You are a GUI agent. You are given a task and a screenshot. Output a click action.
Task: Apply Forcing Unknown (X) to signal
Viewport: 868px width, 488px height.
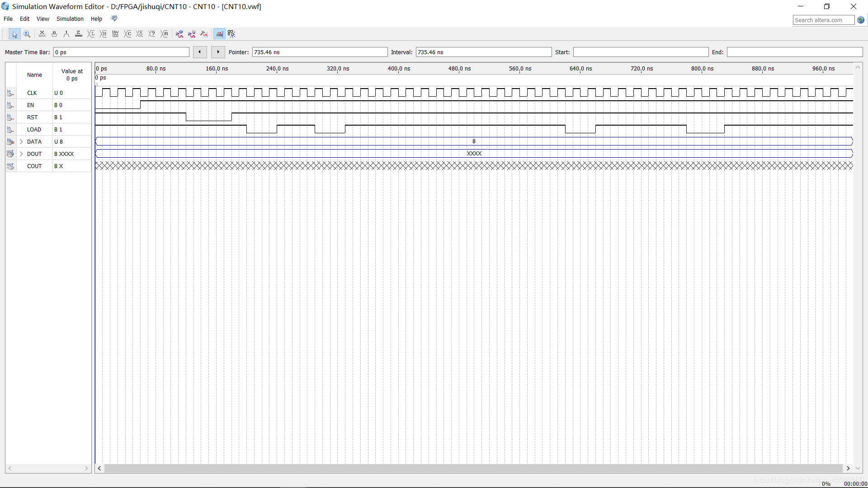[42, 34]
